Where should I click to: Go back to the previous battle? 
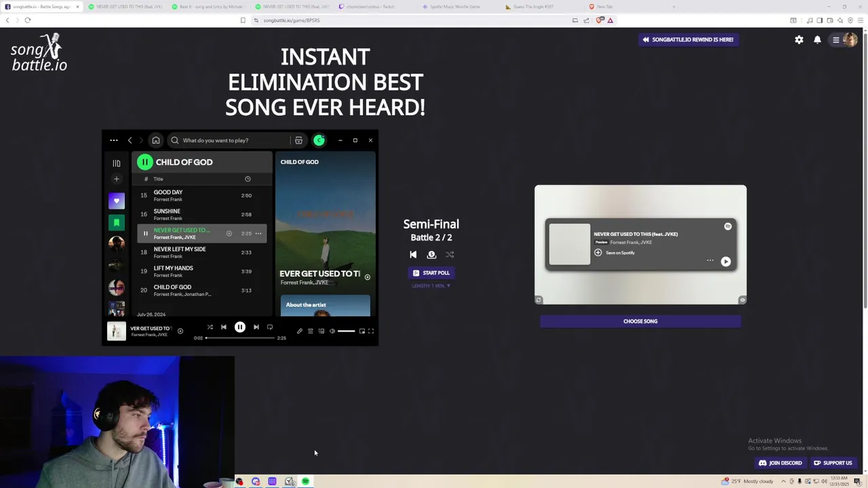point(413,255)
